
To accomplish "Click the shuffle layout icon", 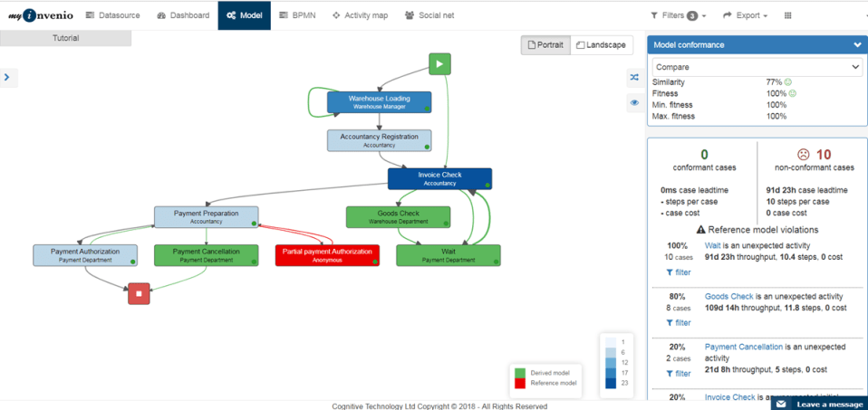I will pos(634,78).
